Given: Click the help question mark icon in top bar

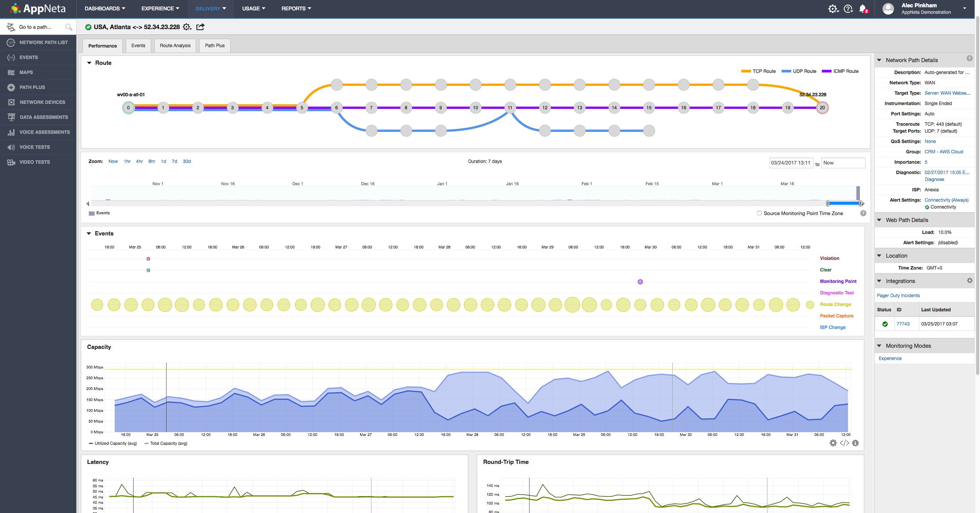Looking at the screenshot, I should tap(848, 8).
